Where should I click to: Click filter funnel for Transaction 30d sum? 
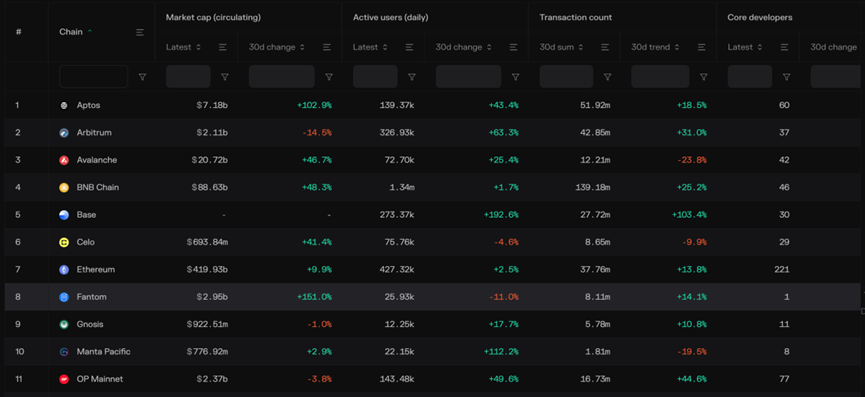607,77
